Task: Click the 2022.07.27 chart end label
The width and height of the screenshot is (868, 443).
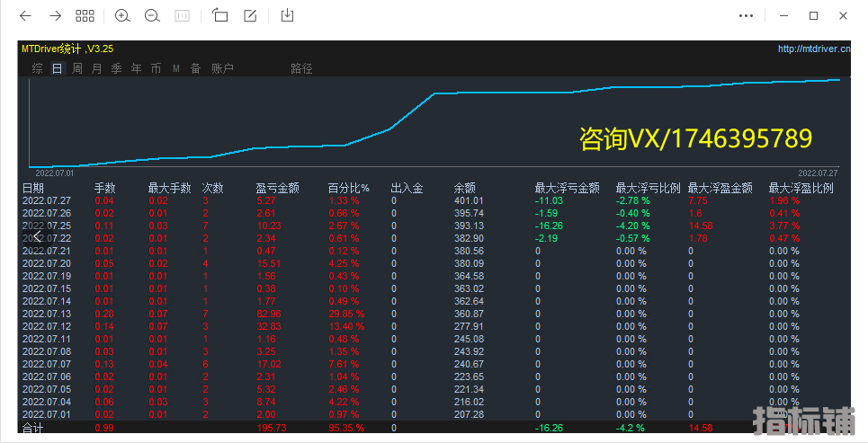Action: (x=818, y=173)
